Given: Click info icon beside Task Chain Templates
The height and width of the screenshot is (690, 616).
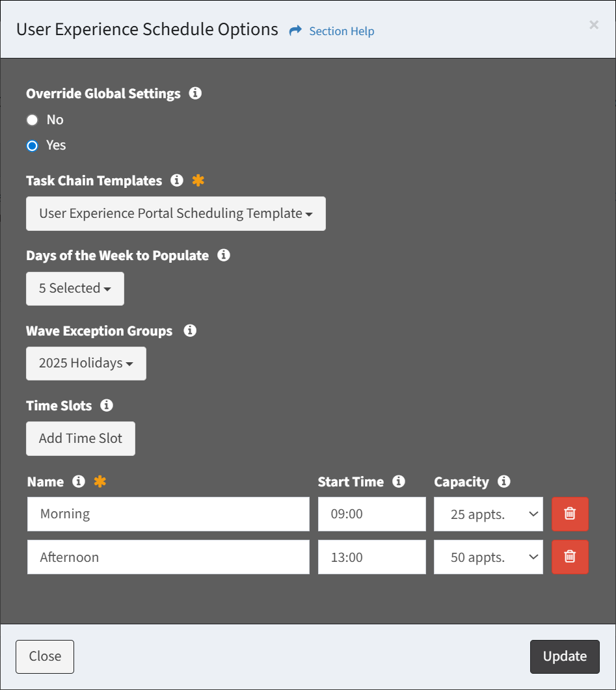Looking at the screenshot, I should coord(176,181).
